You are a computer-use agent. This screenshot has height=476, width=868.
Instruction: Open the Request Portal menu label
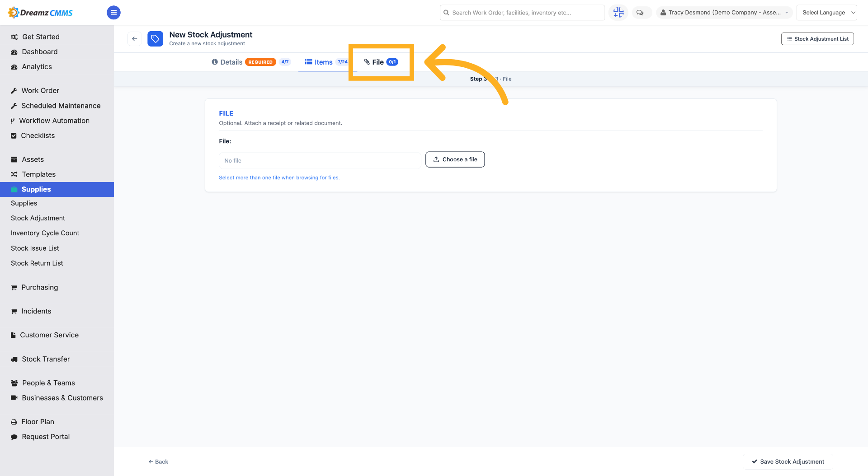46,437
